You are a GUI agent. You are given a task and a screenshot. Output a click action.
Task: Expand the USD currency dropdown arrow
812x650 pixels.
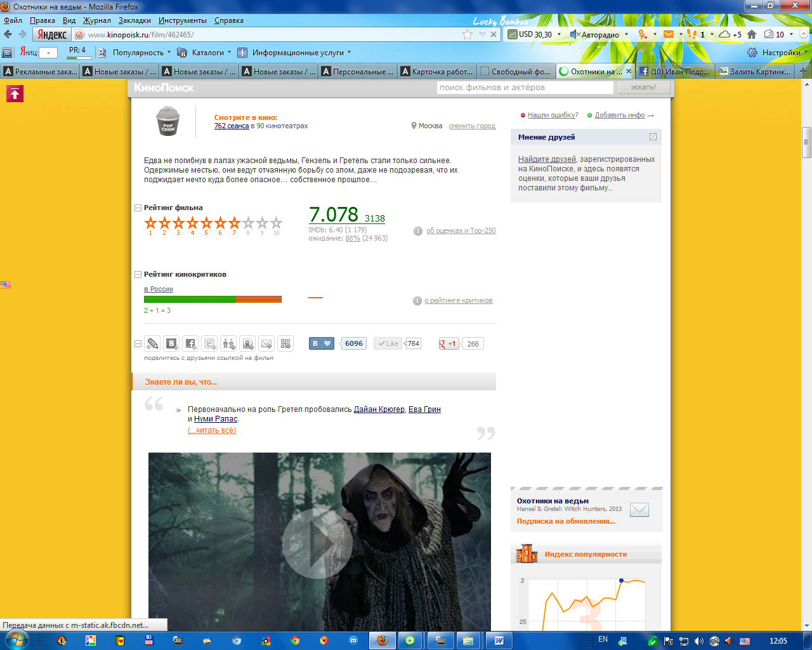click(x=559, y=34)
